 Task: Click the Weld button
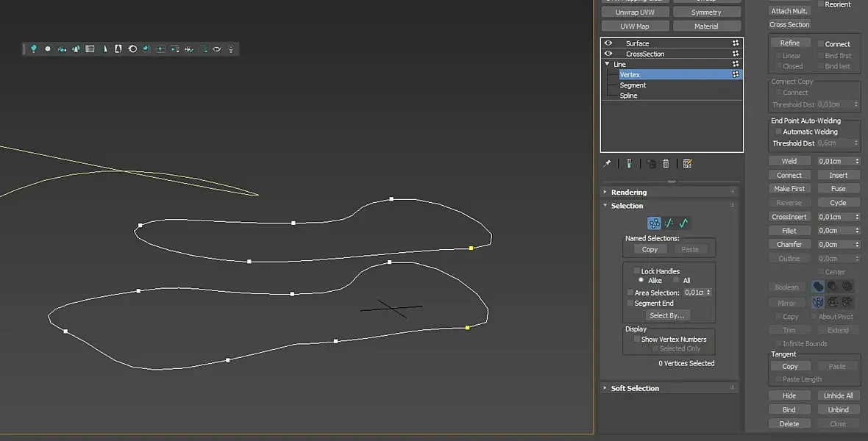[x=789, y=161]
